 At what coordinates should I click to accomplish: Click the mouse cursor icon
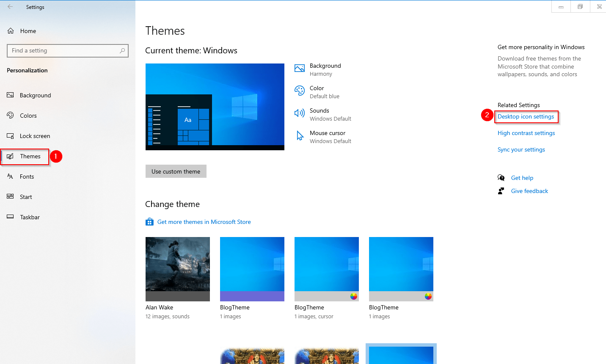299,135
